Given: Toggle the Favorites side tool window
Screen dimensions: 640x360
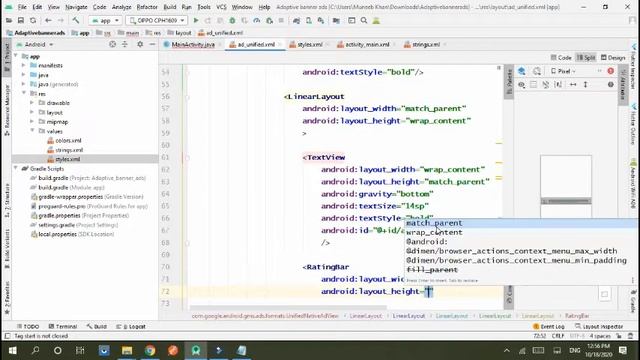Looking at the screenshot, I should coord(7,298).
